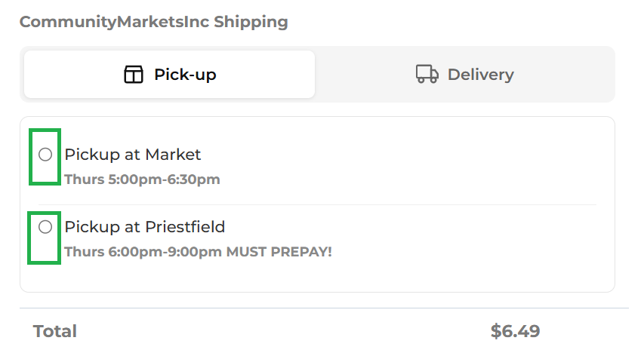Click the Delivery truck icon

coord(427,75)
